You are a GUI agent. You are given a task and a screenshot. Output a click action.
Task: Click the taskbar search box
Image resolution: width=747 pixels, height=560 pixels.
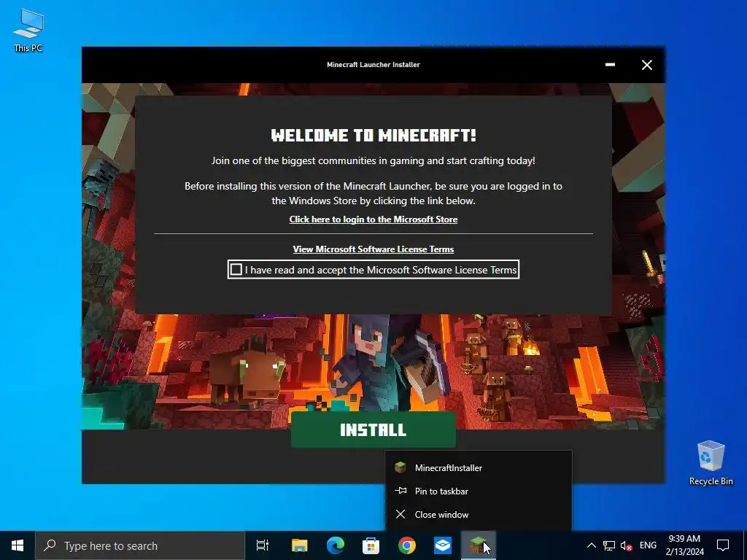click(140, 545)
